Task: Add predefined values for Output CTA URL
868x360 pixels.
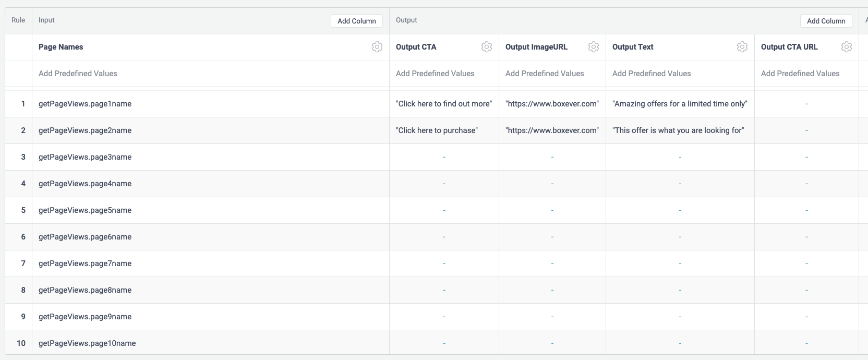Action: pos(800,74)
